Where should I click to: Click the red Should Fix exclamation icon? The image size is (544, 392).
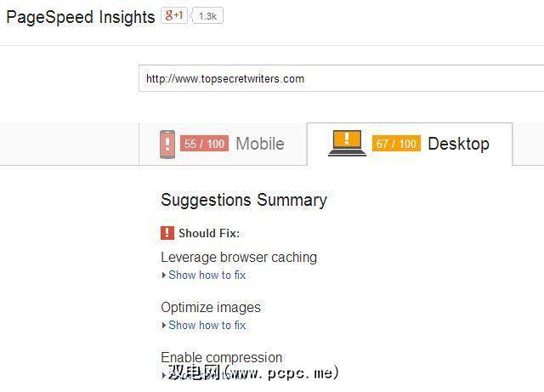pos(167,233)
